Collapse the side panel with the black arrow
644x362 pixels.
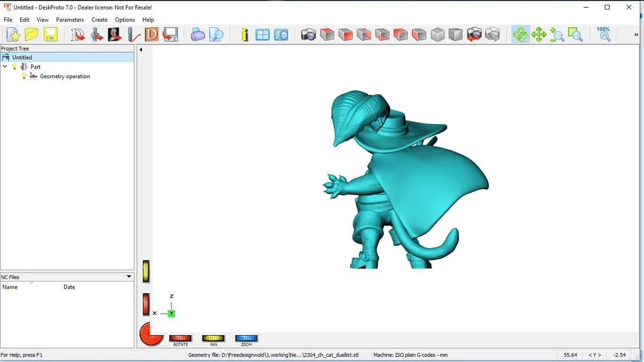(x=141, y=49)
